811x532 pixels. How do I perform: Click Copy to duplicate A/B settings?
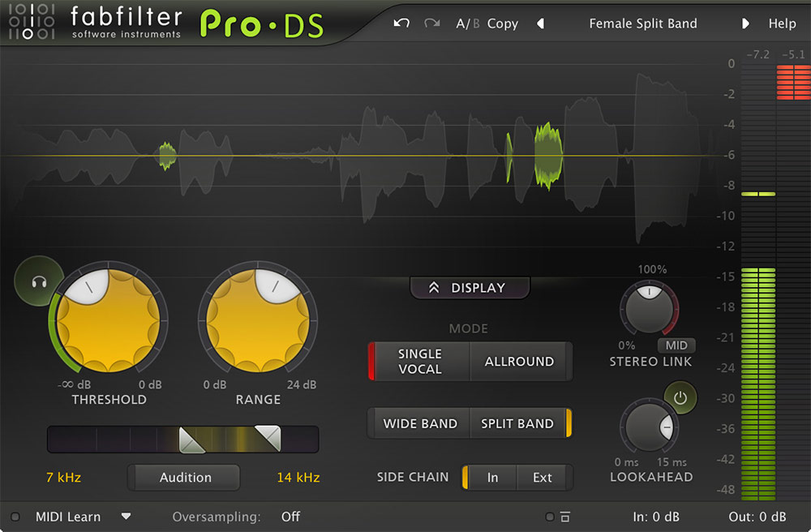(x=503, y=24)
